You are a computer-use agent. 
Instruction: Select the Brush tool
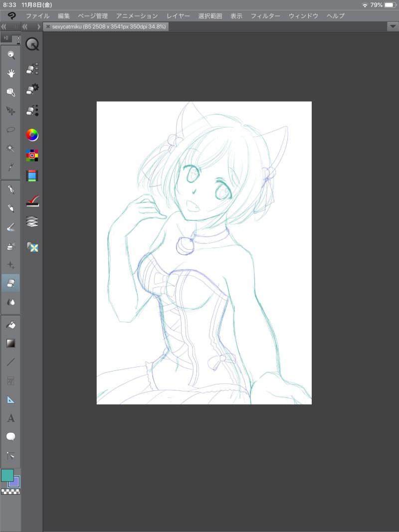tap(11, 227)
